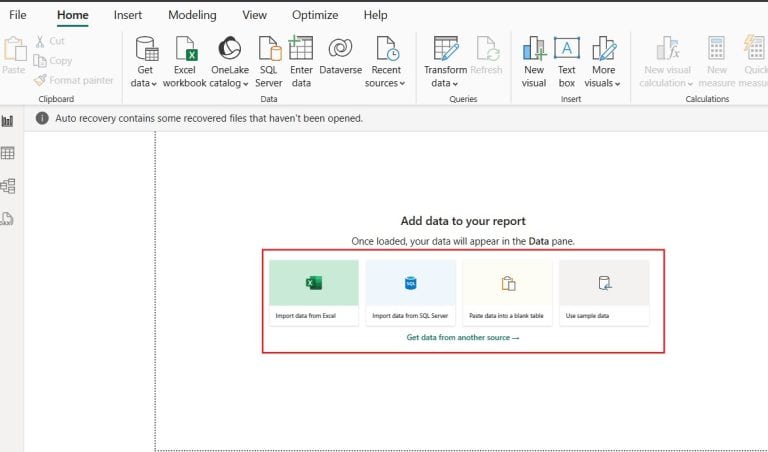Click the Transform data icon

[x=446, y=48]
